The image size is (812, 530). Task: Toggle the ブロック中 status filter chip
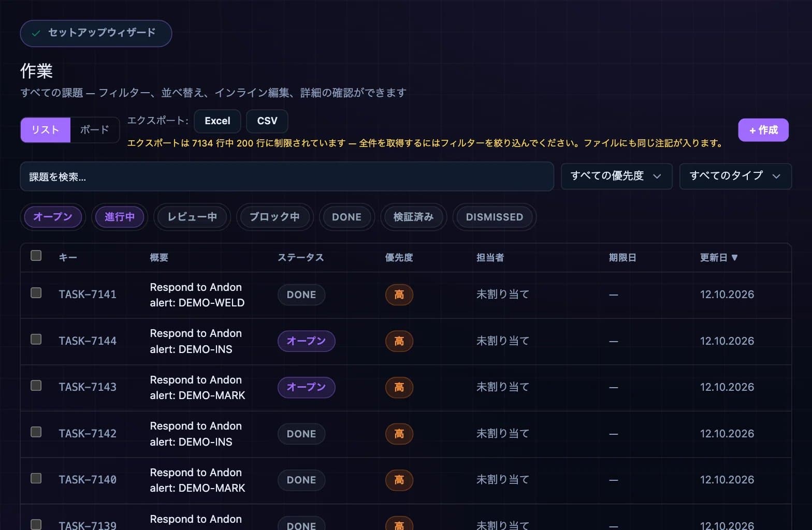(274, 217)
